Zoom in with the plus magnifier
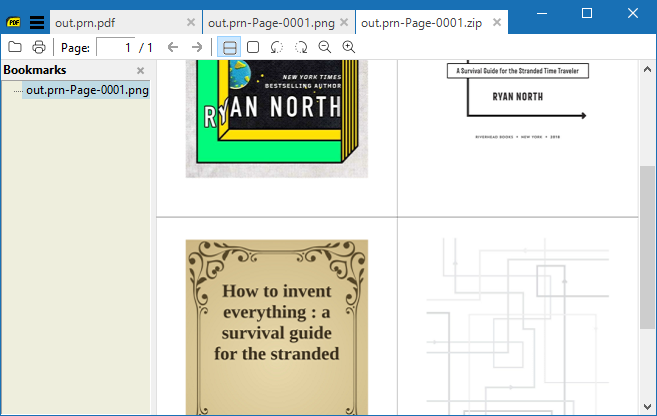 [349, 47]
